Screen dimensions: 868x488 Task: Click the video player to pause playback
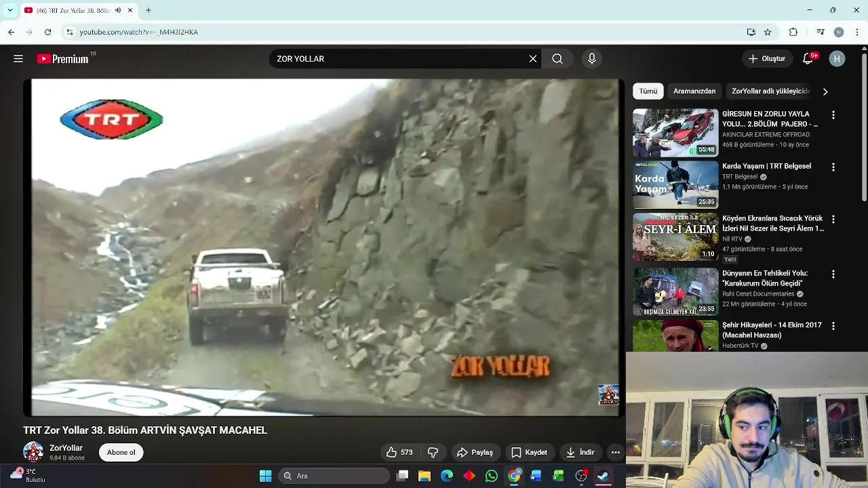[x=325, y=247]
